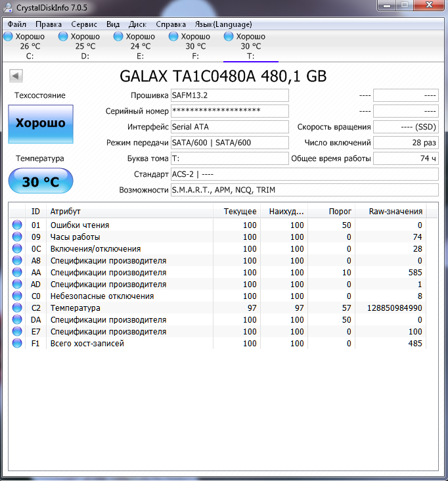
Task: Click the Интерфейс field Serial ATA
Action: pos(229,127)
